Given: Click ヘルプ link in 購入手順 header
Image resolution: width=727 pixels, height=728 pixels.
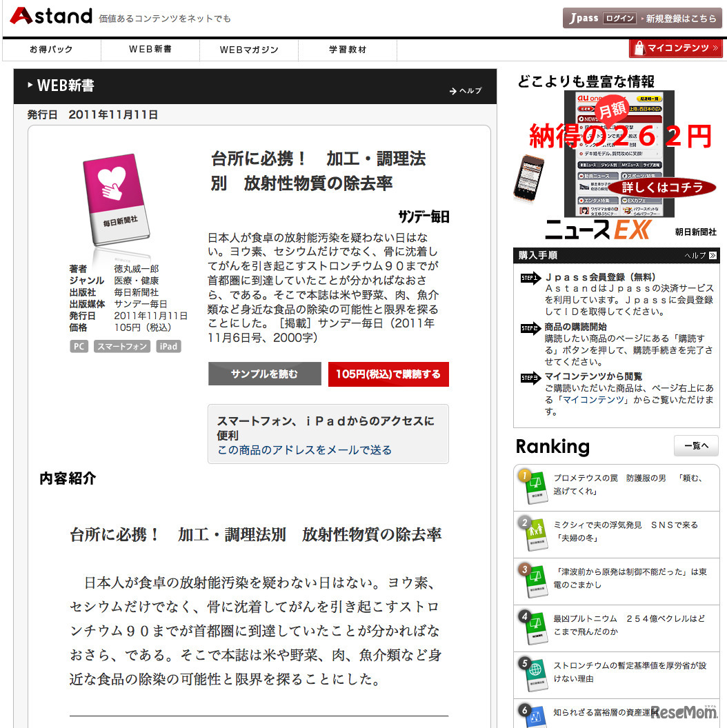Looking at the screenshot, I should (x=700, y=255).
